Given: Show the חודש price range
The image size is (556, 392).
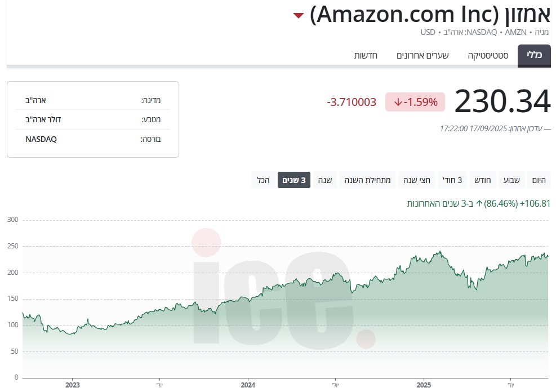Looking at the screenshot, I should point(482,180).
